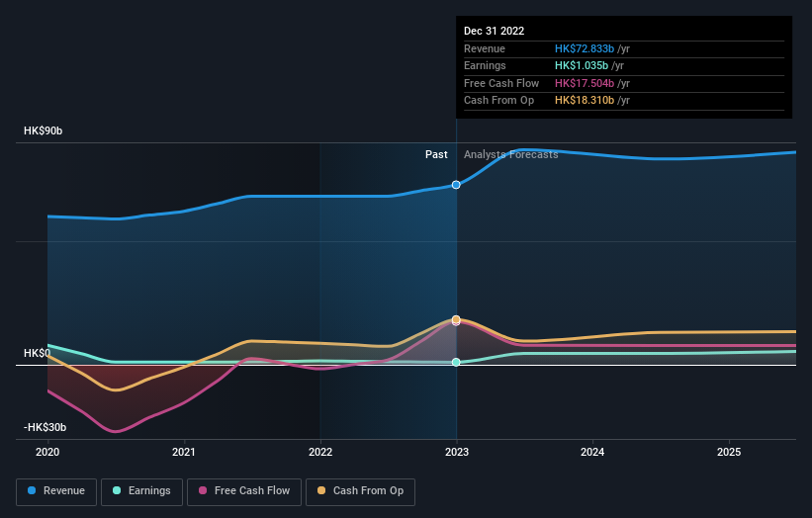Click the Past label on chart

[436, 155]
